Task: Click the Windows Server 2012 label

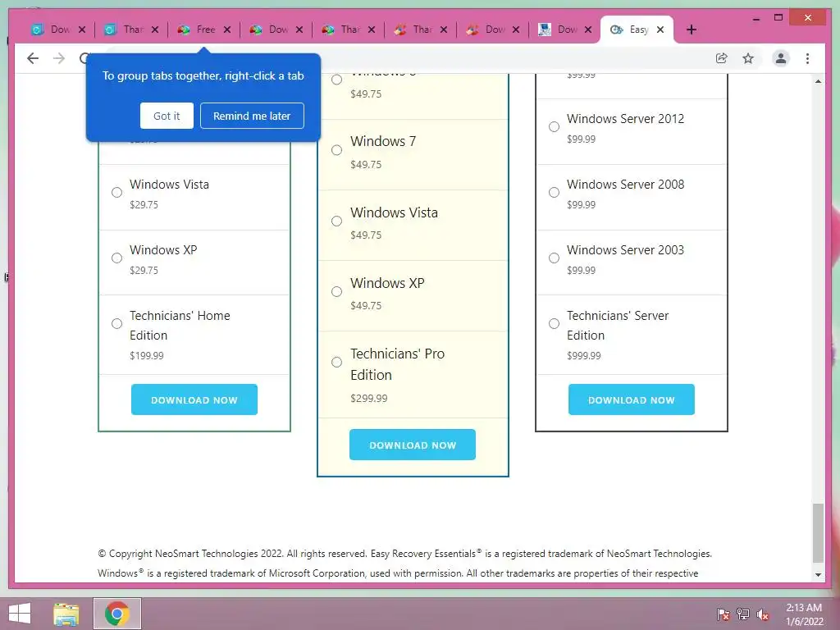Action: pyautogui.click(x=625, y=119)
